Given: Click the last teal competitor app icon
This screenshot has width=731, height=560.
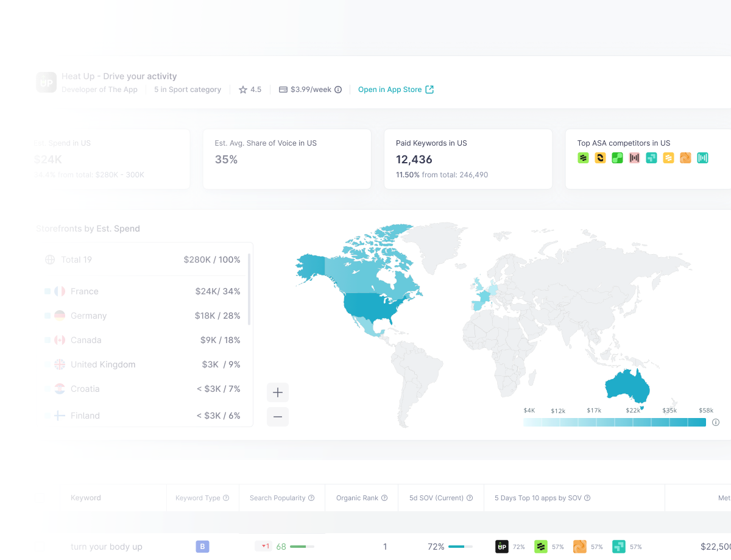Looking at the screenshot, I should (702, 158).
